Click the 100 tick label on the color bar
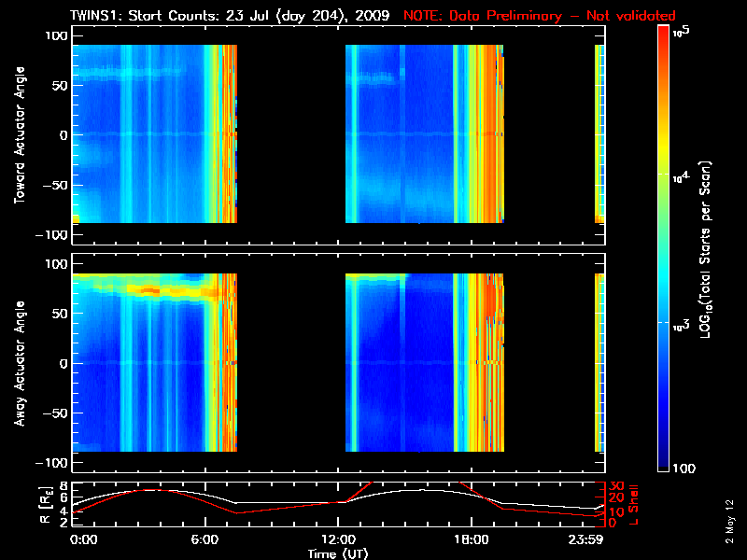Image resolution: width=747 pixels, height=560 pixels. click(684, 469)
